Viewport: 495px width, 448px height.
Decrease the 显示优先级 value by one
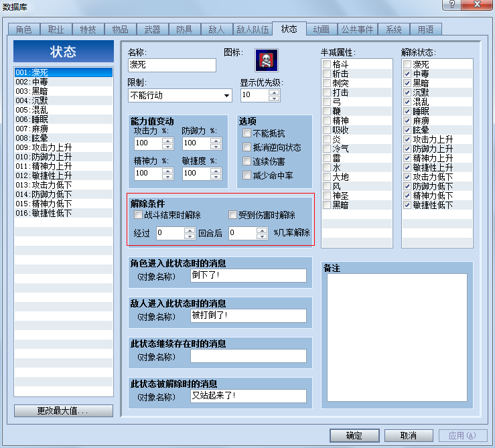(274, 98)
